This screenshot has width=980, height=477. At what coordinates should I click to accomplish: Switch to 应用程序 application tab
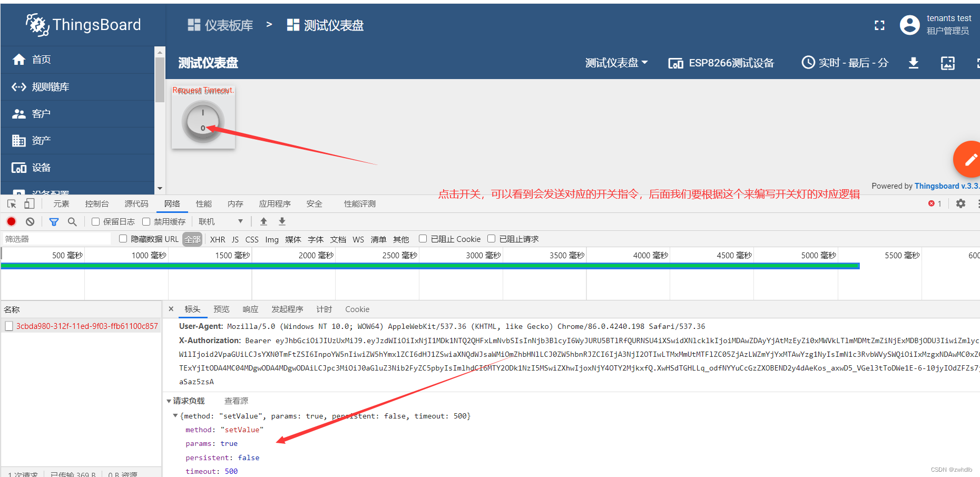click(x=275, y=204)
